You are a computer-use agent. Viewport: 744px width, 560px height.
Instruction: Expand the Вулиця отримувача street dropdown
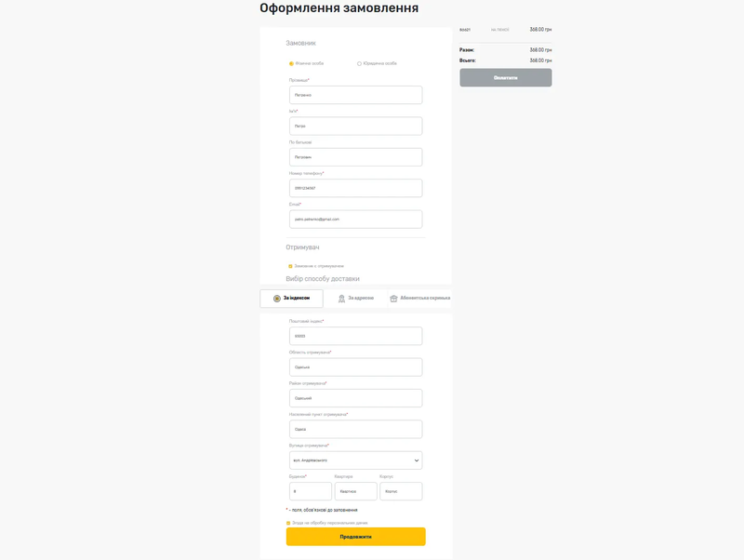(x=415, y=460)
